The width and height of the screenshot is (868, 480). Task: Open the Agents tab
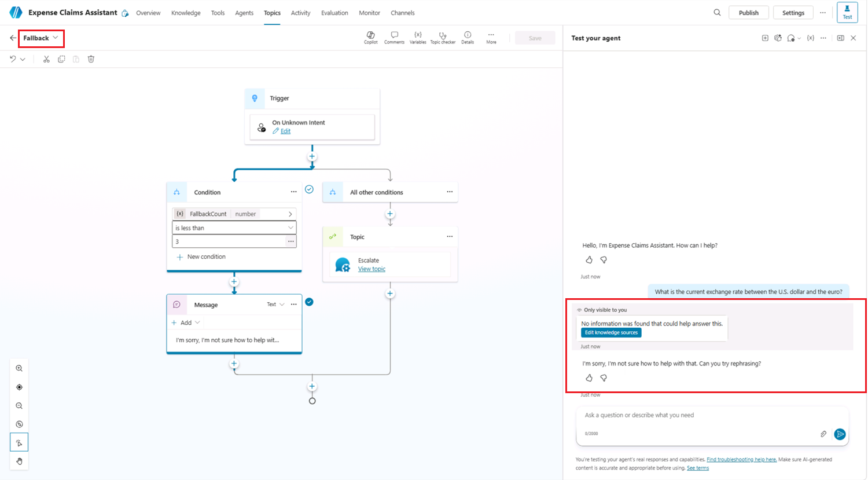[x=244, y=13]
